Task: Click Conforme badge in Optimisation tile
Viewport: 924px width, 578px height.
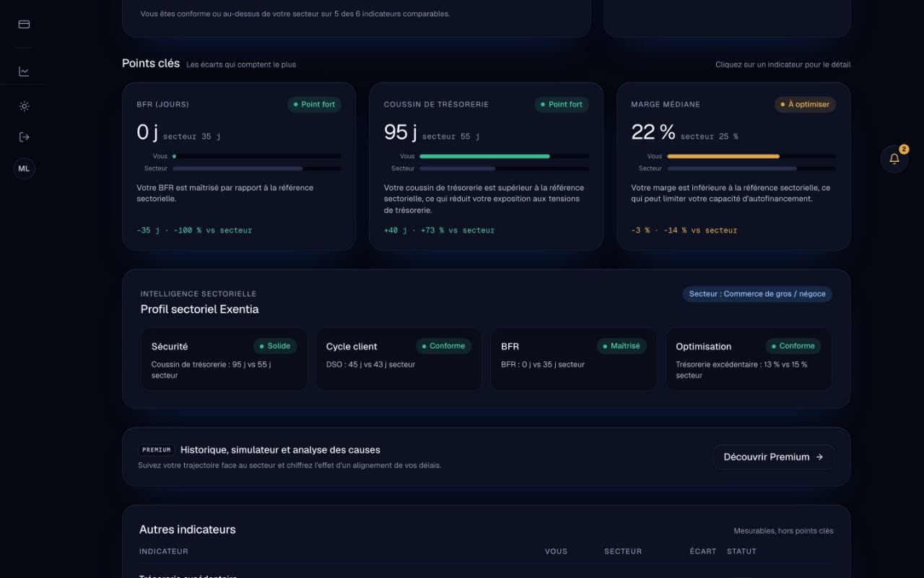Action: click(793, 346)
